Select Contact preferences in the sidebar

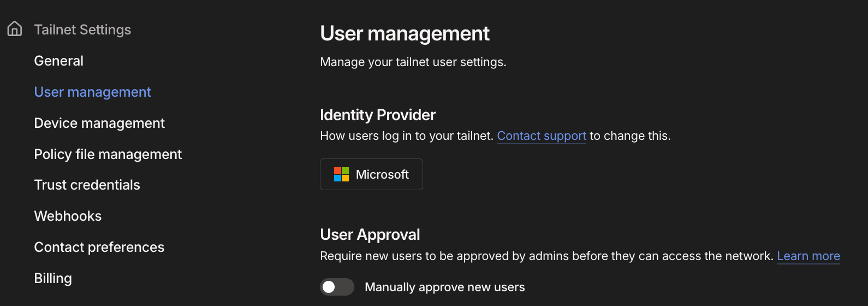click(x=99, y=247)
